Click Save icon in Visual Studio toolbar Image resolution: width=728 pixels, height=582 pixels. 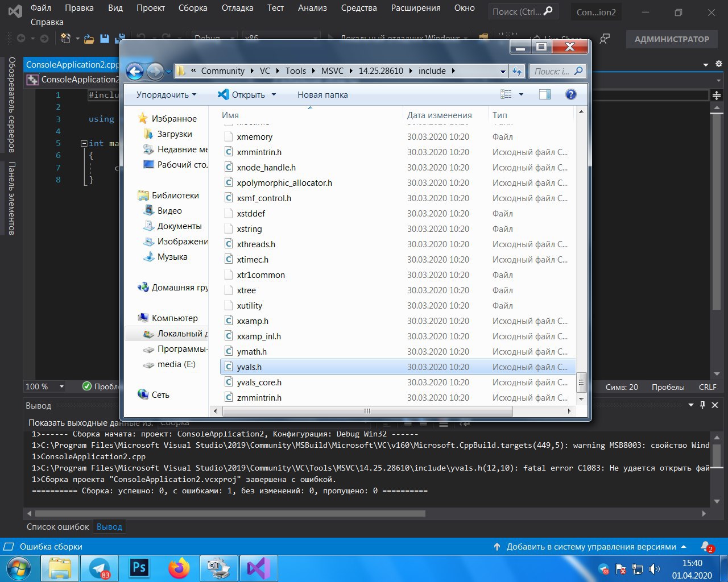pos(104,39)
